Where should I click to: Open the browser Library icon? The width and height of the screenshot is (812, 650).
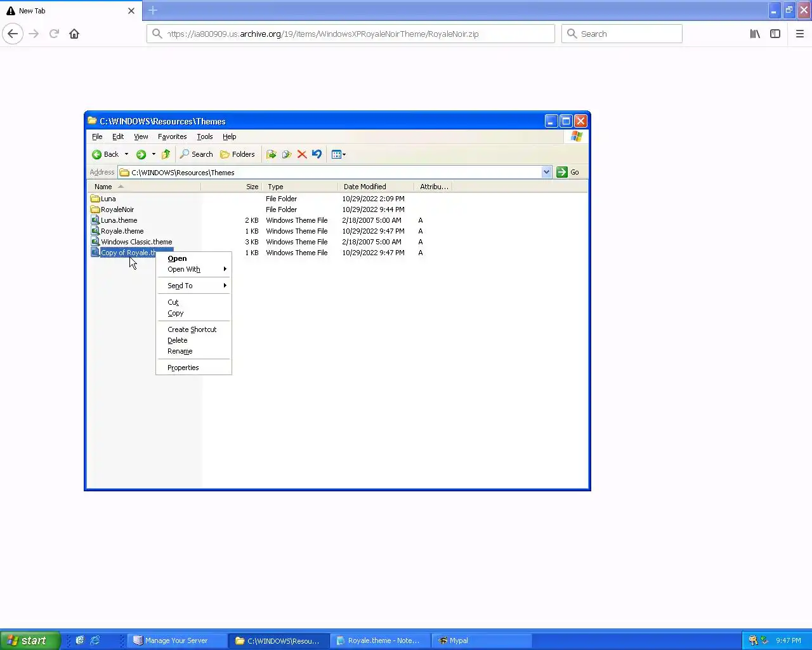755,34
